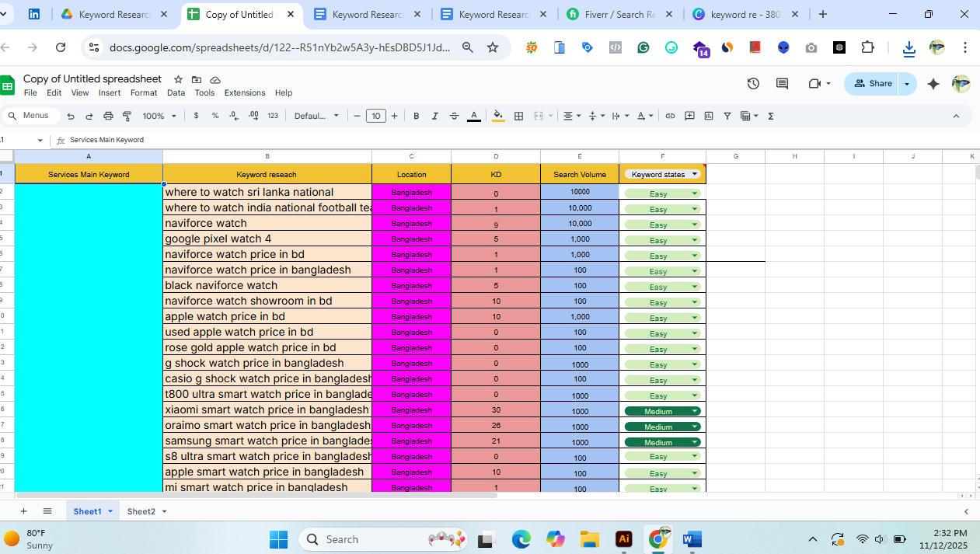Screen dimensions: 980x554
Task: Open Adobe Illustrator from the taskbar
Action: coord(623,538)
